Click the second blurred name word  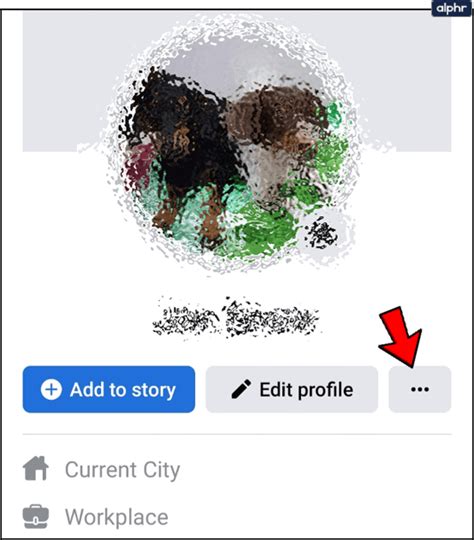[x=272, y=319]
